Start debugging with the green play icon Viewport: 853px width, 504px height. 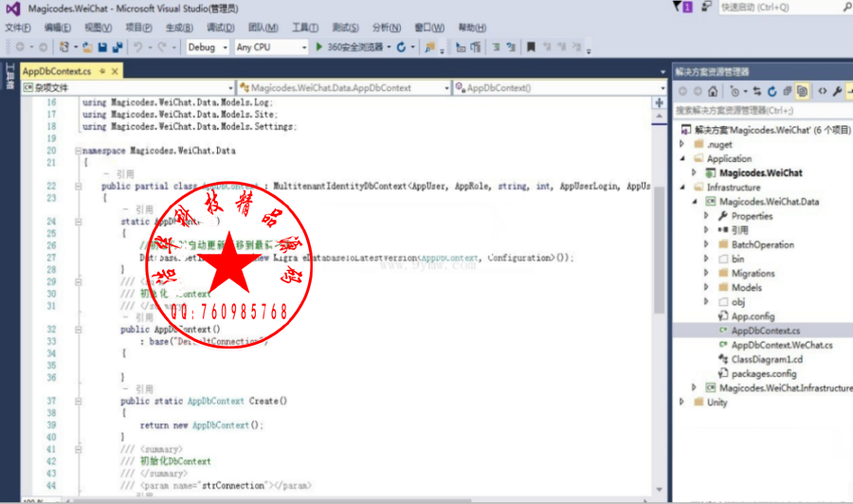click(x=319, y=47)
